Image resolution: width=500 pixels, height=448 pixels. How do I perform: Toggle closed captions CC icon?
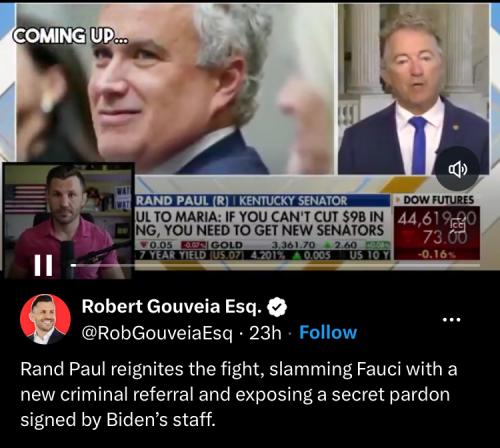[458, 226]
